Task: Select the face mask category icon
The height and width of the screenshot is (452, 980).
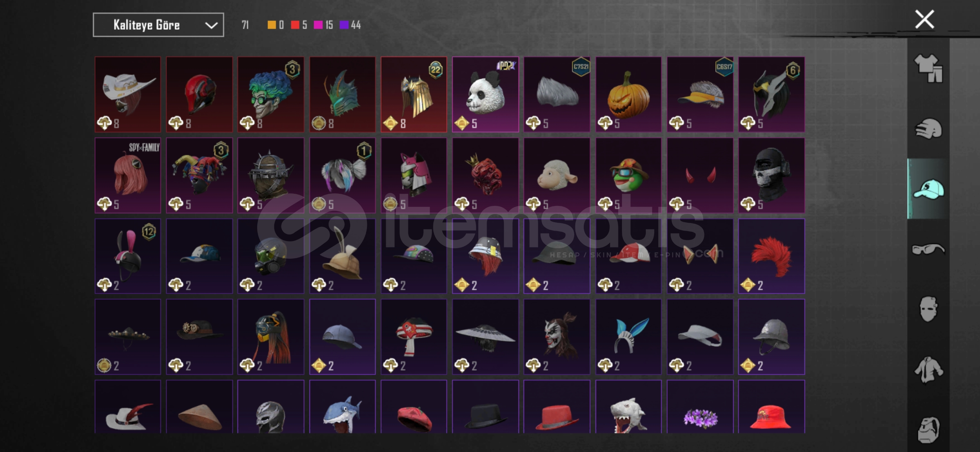Action: tap(928, 309)
